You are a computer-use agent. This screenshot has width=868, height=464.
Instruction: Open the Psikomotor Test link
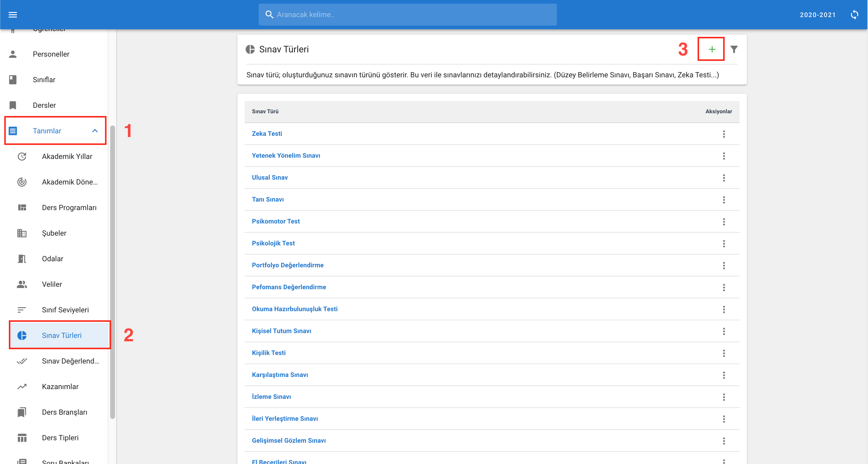276,221
